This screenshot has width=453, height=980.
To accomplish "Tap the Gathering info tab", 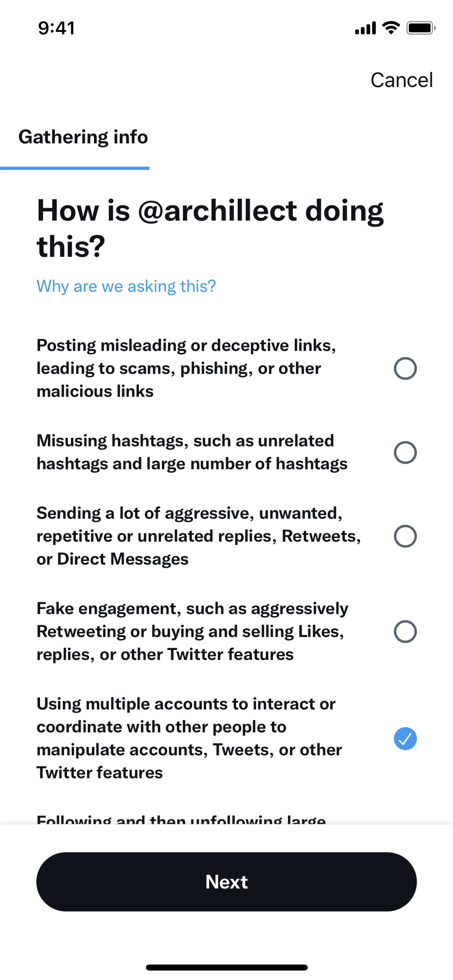I will point(83,137).
